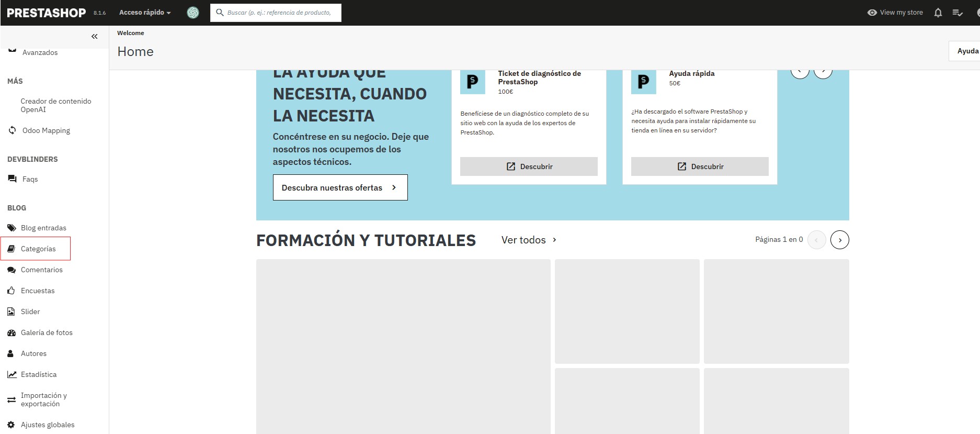
Task: Click the search magnifier icon
Action: click(220, 12)
